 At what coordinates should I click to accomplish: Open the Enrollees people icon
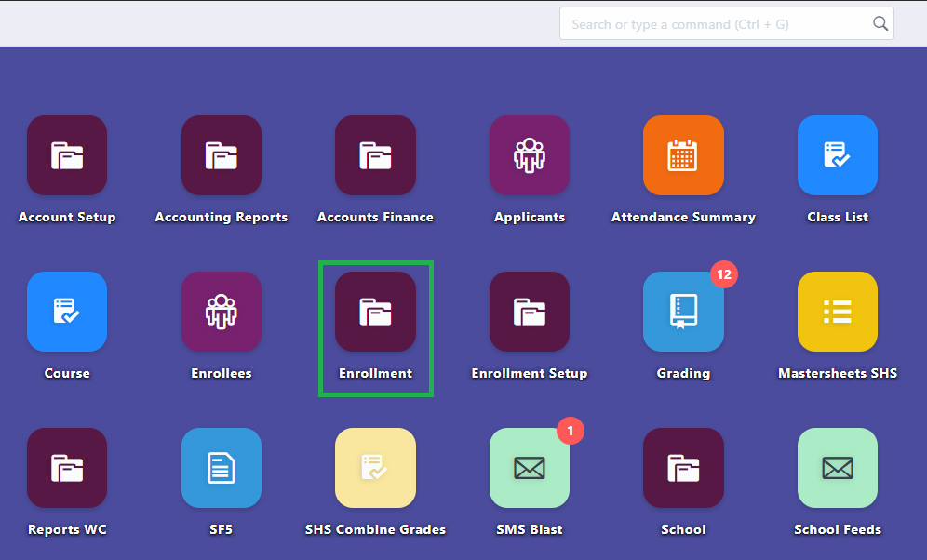(222, 312)
